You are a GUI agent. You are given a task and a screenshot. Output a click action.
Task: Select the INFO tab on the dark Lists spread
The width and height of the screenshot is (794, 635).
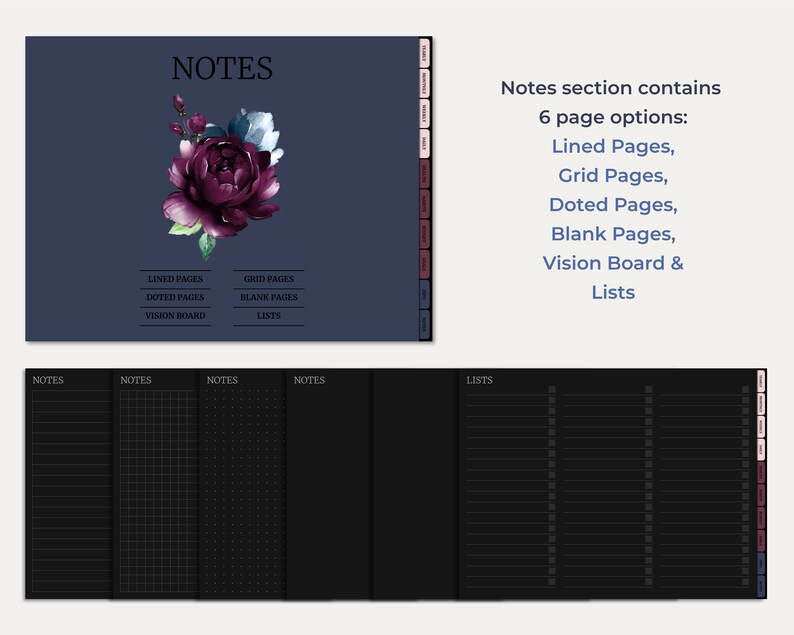click(761, 564)
